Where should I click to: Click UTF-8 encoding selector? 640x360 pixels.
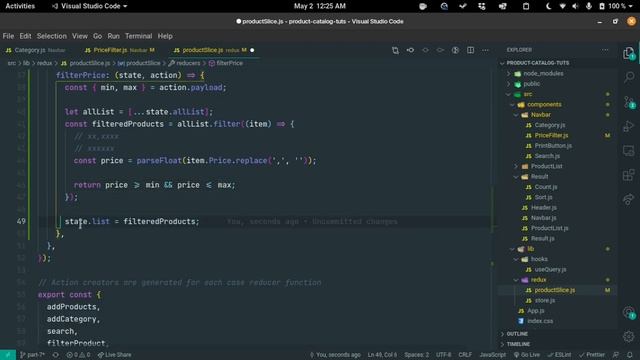pos(443,355)
